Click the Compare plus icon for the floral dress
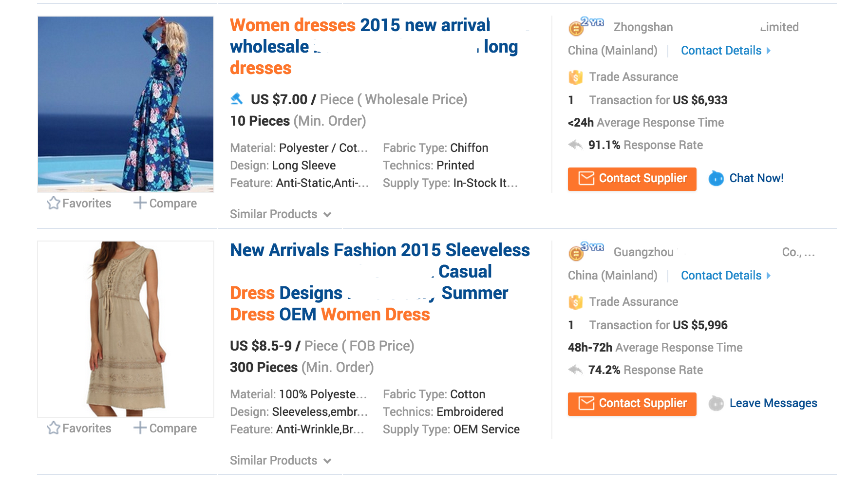Screen dimensions: 868x484 140,203
